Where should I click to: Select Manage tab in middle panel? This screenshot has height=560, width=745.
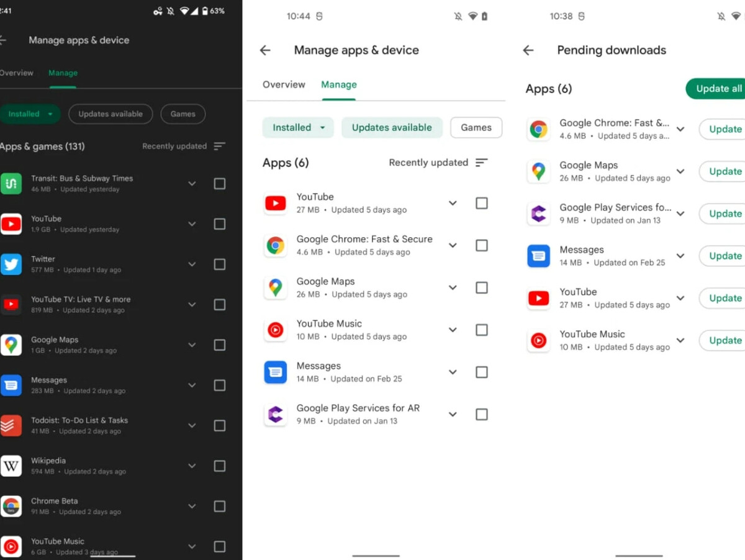pyautogui.click(x=338, y=84)
